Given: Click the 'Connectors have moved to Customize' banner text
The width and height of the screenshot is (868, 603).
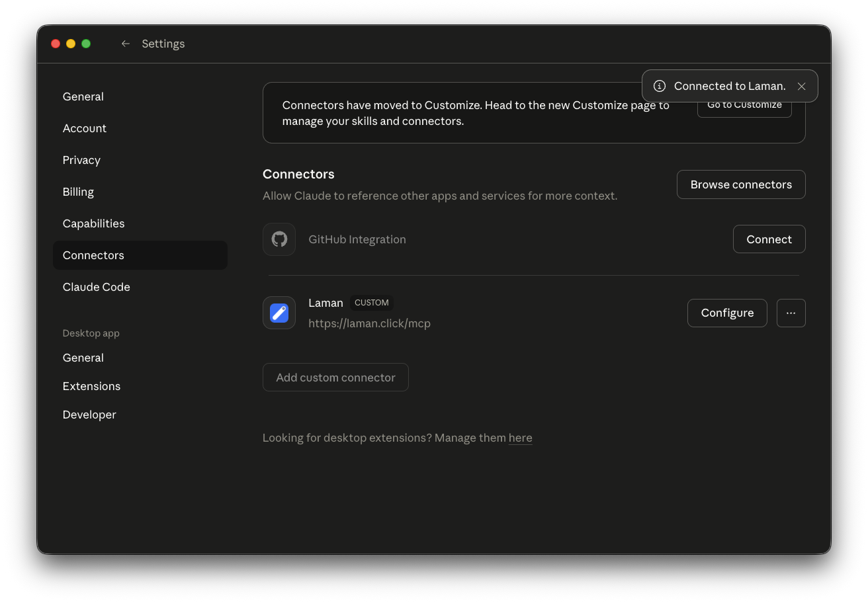Looking at the screenshot, I should pyautogui.click(x=476, y=113).
